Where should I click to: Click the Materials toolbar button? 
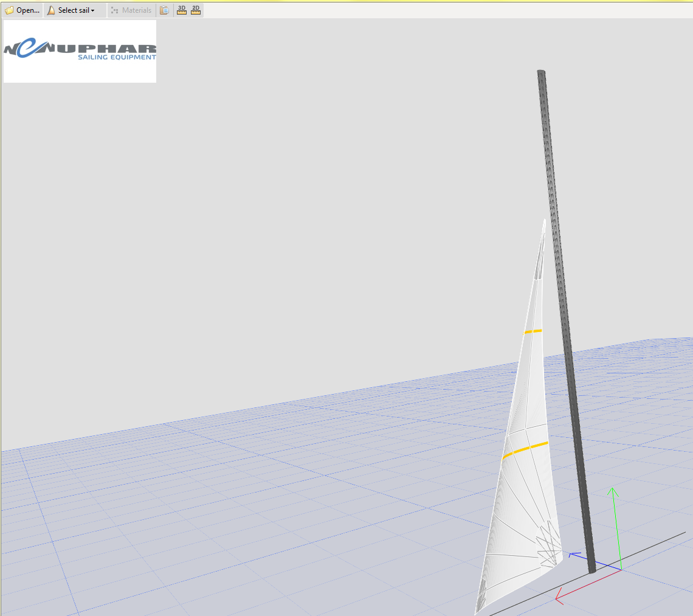131,10
